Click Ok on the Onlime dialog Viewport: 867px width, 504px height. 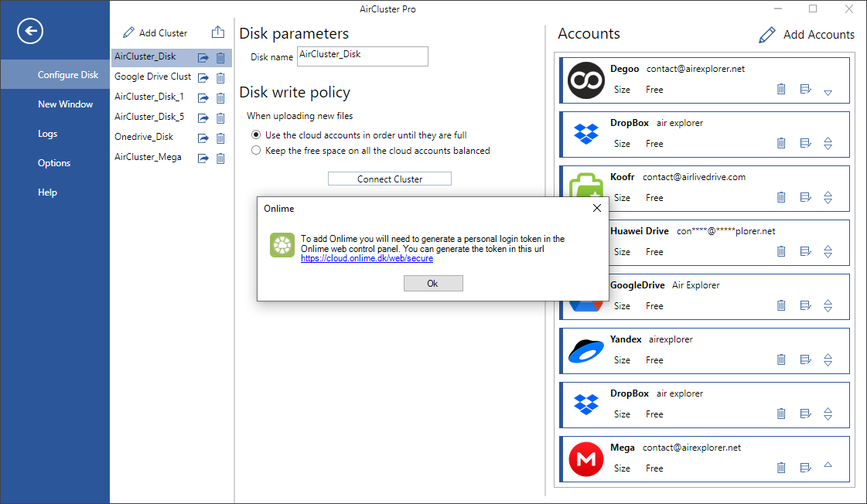point(433,283)
